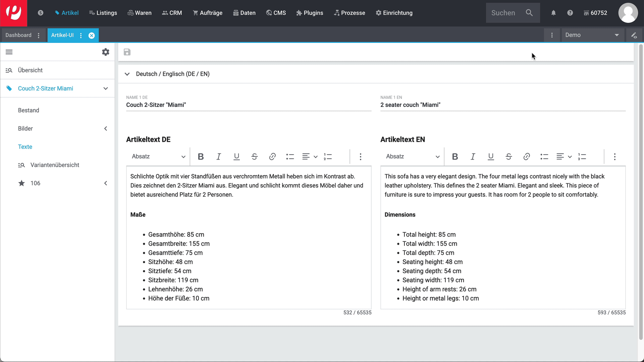This screenshot has width=644, height=362.
Task: Open the Aufträge menu
Action: pyautogui.click(x=208, y=13)
